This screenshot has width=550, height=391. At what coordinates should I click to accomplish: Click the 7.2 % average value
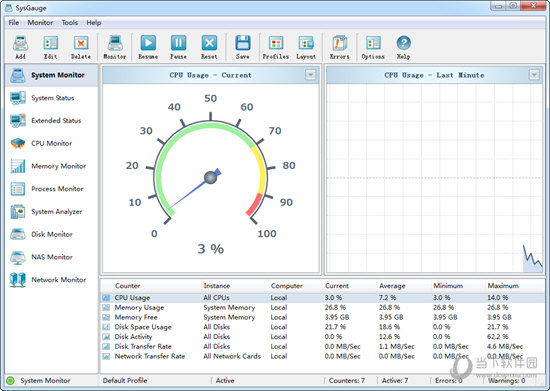point(388,298)
